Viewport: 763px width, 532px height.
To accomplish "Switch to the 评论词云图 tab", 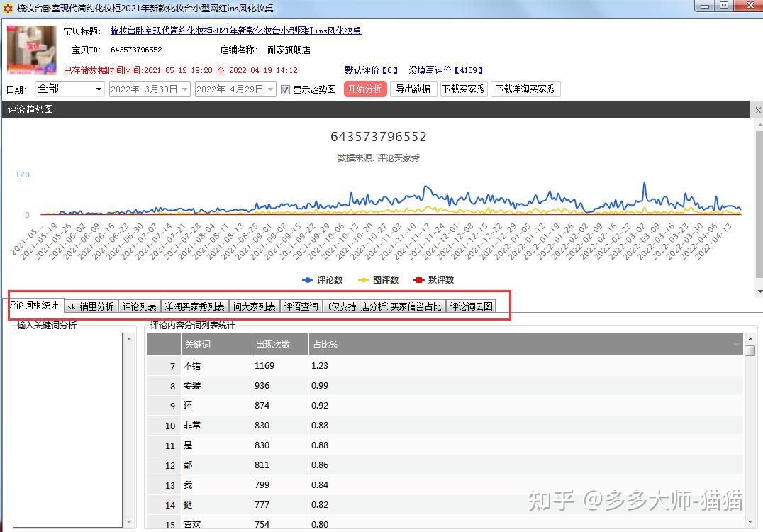I will tap(471, 306).
